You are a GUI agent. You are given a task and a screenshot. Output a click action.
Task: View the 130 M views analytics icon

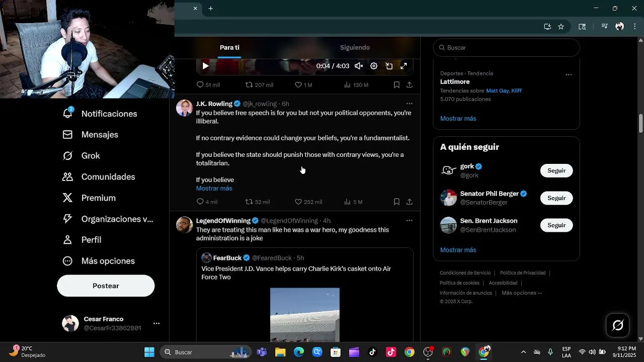(x=356, y=85)
